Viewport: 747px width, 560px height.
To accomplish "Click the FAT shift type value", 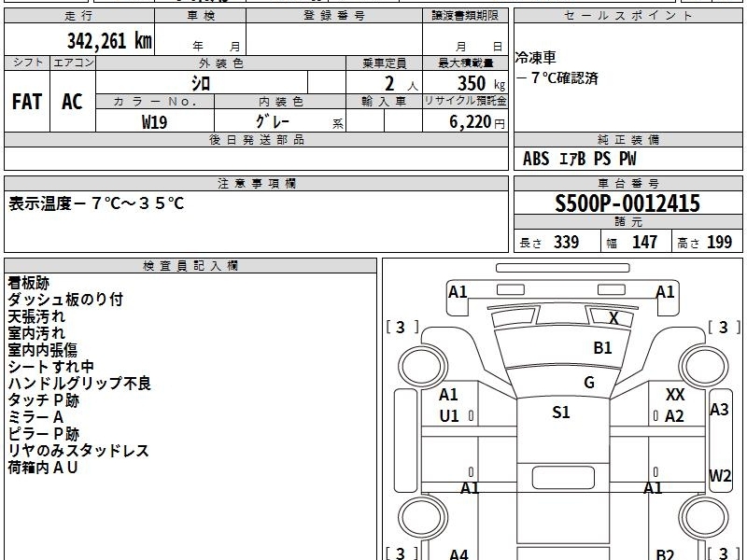I will coord(27,102).
